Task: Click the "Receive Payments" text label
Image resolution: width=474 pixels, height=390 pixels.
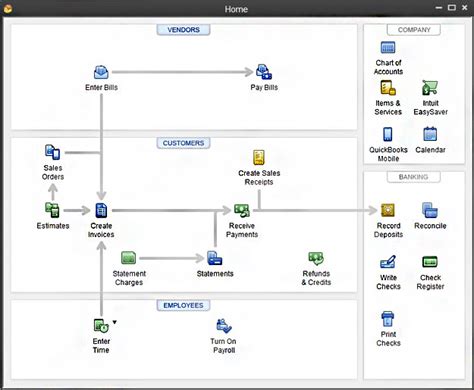Action: (x=242, y=230)
